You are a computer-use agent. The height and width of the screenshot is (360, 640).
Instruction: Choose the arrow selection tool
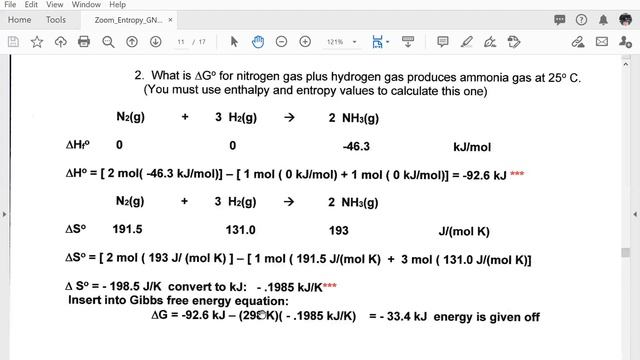coord(234,42)
